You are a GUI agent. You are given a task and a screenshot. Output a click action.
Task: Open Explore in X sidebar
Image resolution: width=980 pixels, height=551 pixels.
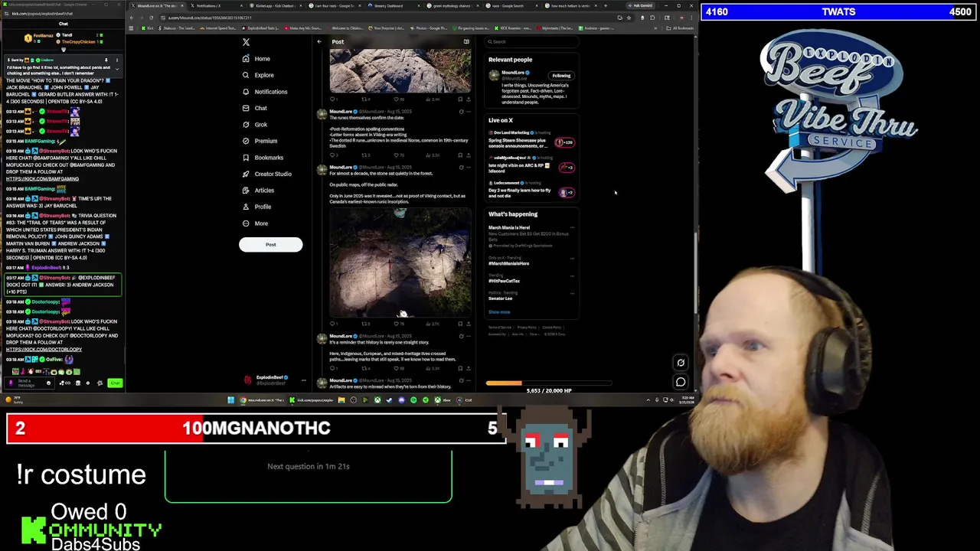[x=258, y=75]
